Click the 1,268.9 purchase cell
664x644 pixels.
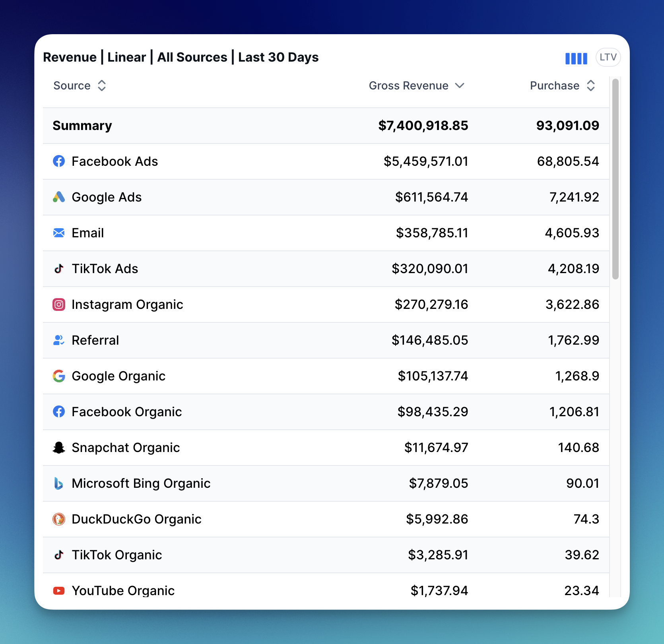tap(577, 376)
